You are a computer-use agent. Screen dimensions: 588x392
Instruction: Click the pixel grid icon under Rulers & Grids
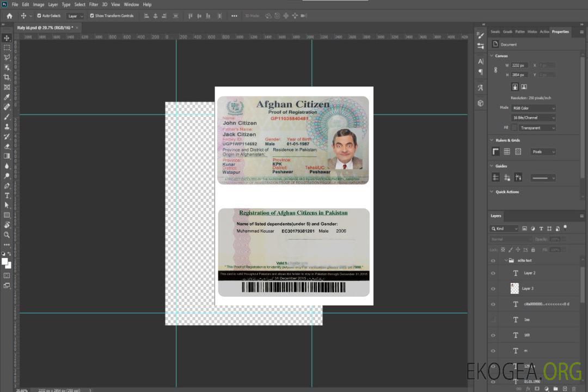click(x=518, y=152)
